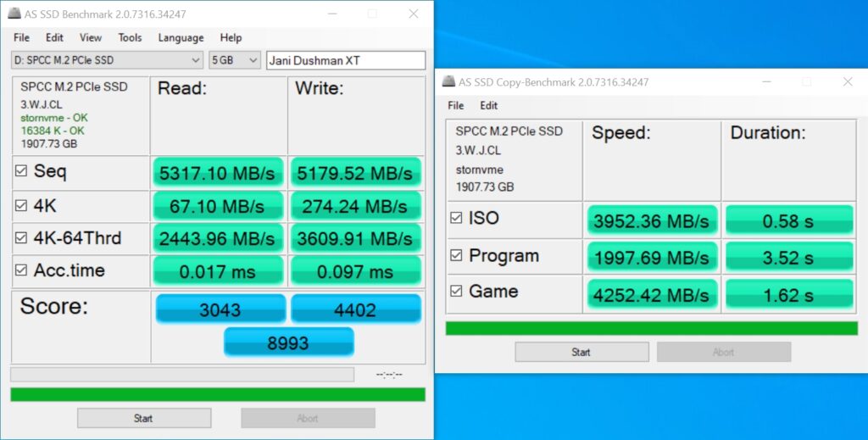Image resolution: width=868 pixels, height=440 pixels.
Task: Click the AS SSD Benchmark title bar drive icon
Action: (x=14, y=14)
